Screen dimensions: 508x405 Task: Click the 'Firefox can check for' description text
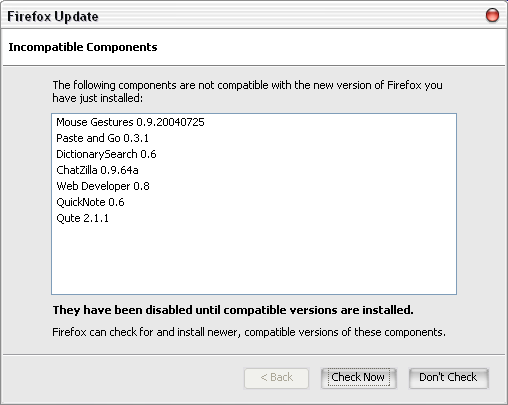point(249,332)
